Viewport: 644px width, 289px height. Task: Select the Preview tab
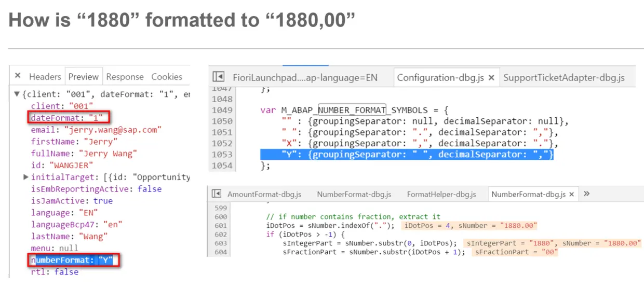coord(83,76)
